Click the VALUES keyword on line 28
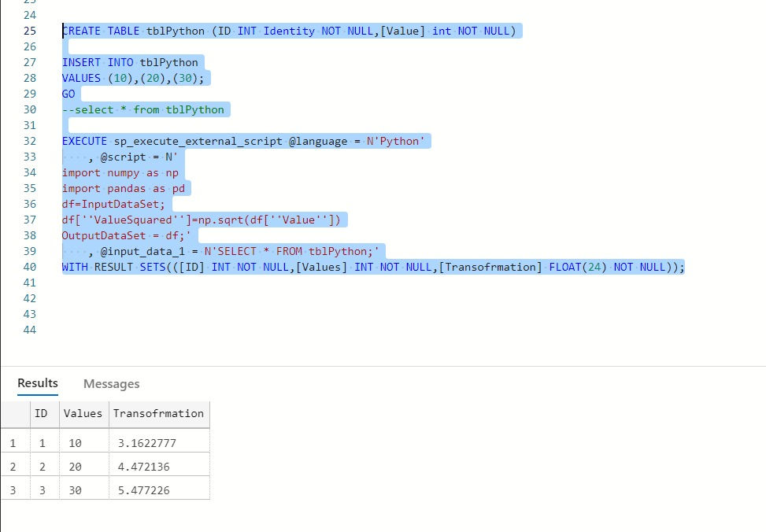The width and height of the screenshot is (766, 532). [x=81, y=78]
